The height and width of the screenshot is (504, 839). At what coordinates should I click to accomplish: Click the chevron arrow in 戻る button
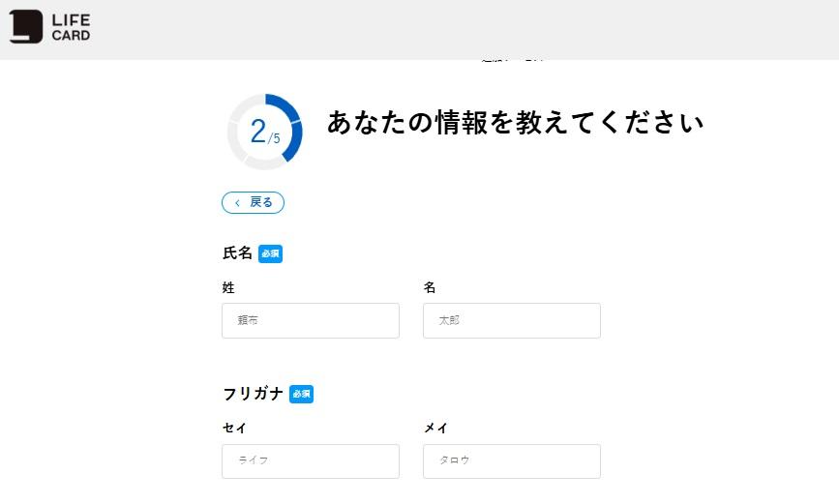tap(237, 202)
